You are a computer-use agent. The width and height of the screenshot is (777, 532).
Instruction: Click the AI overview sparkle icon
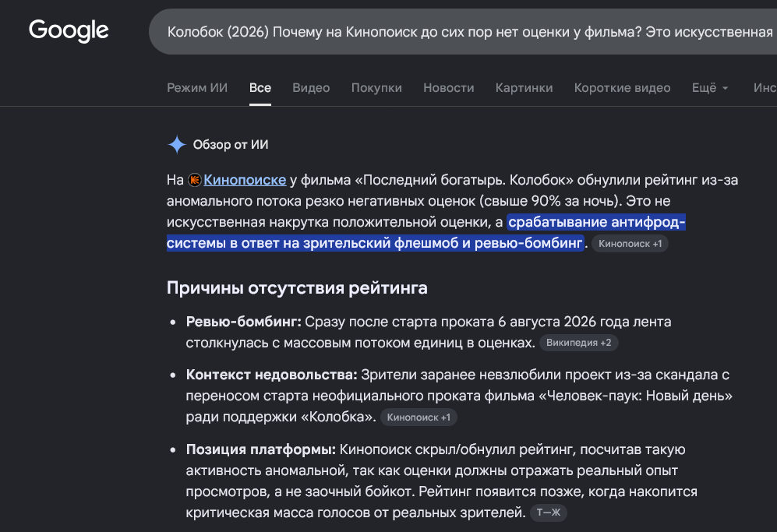point(177,145)
